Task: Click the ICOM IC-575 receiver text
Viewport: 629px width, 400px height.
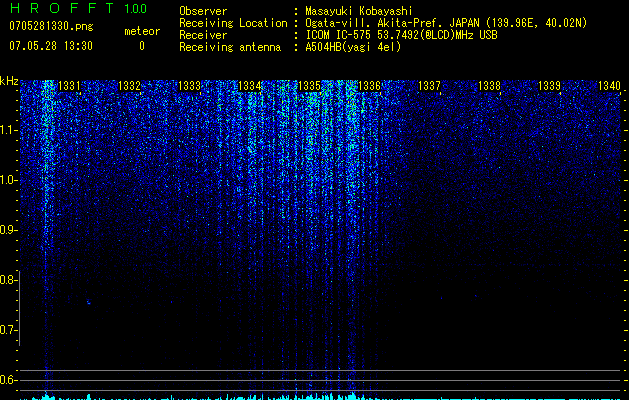Action: pyautogui.click(x=401, y=35)
